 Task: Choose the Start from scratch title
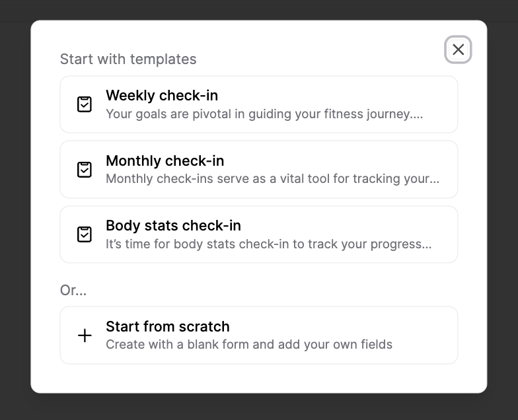[168, 326]
